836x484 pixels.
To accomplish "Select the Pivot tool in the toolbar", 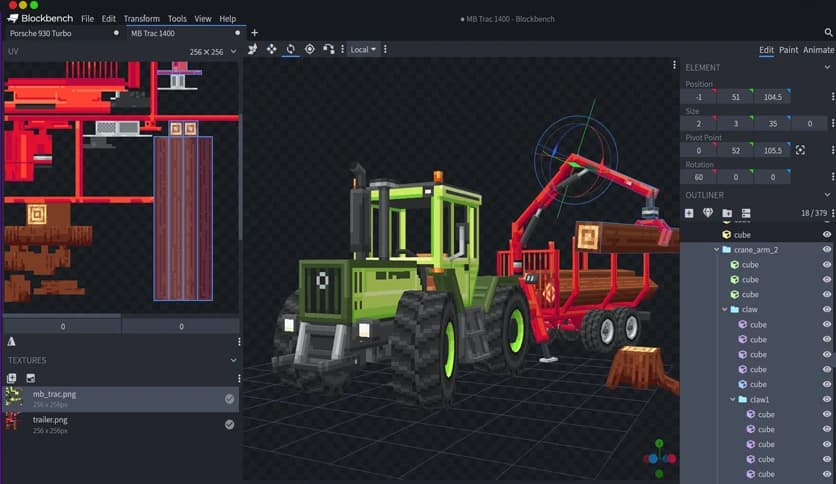I will pos(309,49).
